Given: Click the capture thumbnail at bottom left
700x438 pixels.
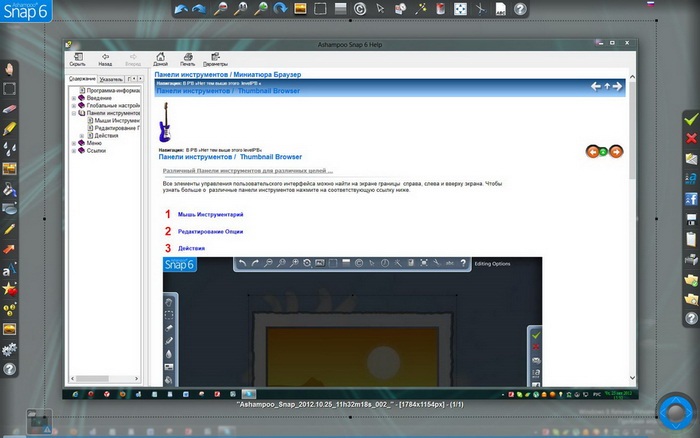Looking at the screenshot, I should pyautogui.click(x=39, y=422).
